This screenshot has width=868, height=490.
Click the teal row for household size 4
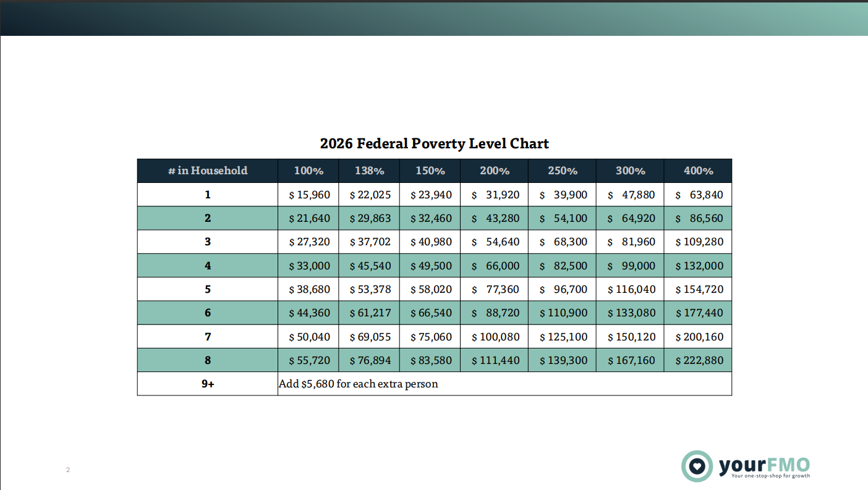pyautogui.click(x=207, y=265)
